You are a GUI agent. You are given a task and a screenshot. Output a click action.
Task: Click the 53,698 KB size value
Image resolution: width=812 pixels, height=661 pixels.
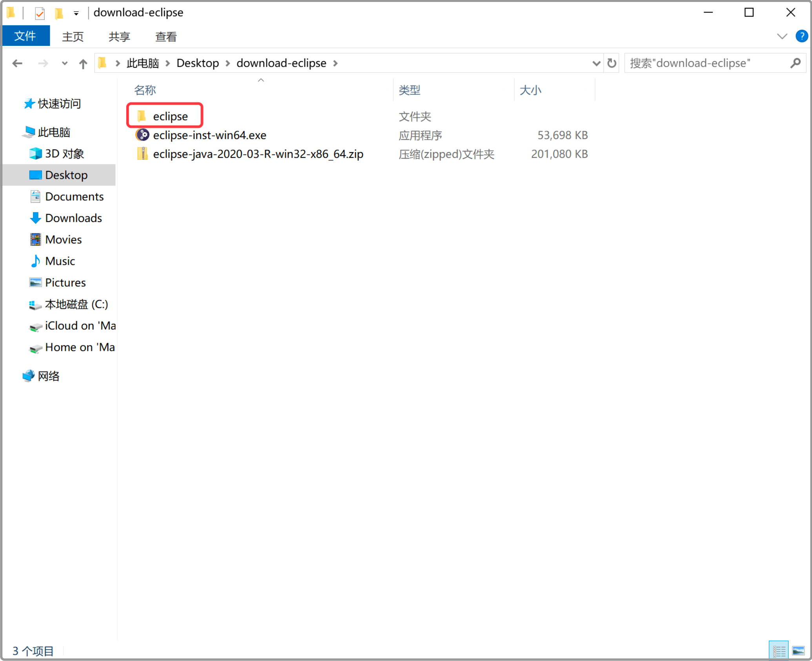click(x=563, y=135)
